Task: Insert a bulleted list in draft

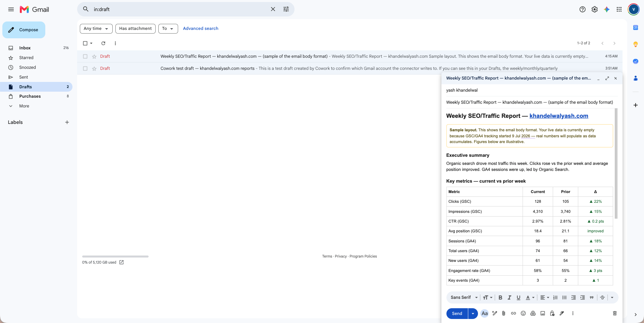Action: [x=565, y=297]
